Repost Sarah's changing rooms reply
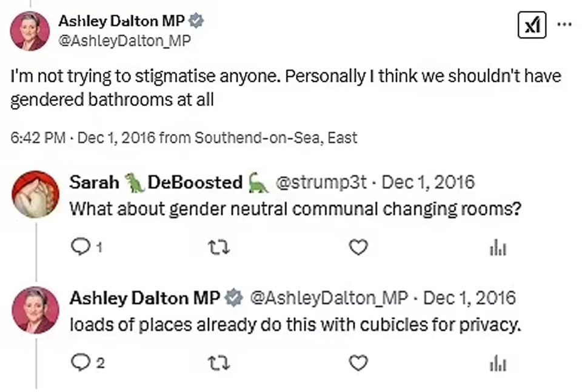Viewport: 582px width, 392px height. (x=217, y=247)
